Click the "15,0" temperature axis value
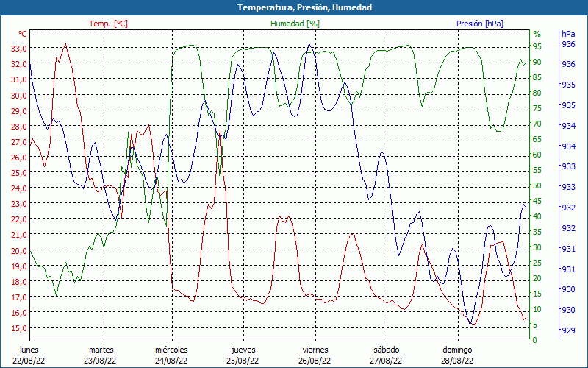 [19, 328]
